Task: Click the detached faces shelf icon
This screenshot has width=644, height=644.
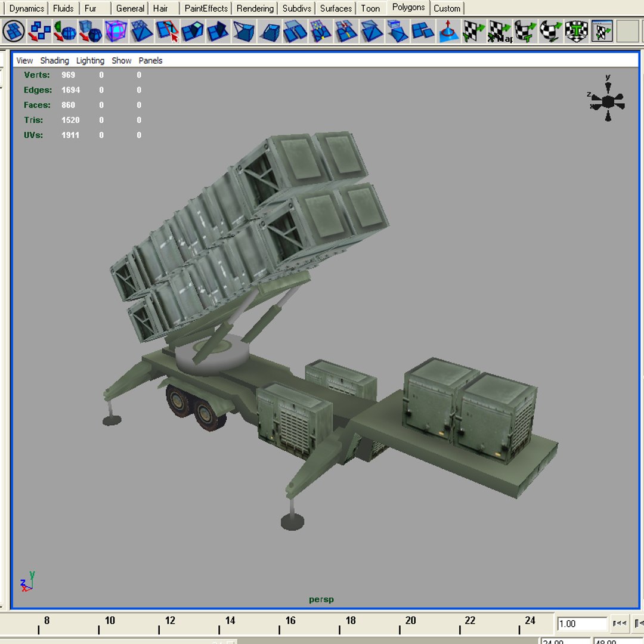Action: 423,31
